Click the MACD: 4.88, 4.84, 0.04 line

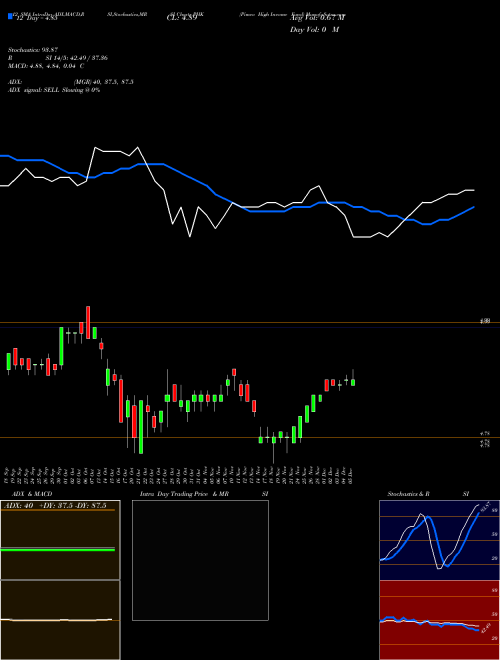tap(45, 66)
